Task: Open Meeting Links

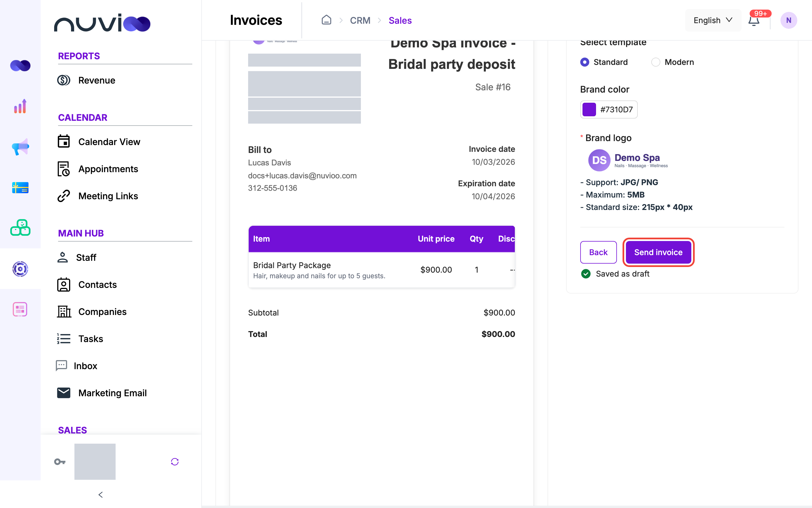Action: pos(98,196)
